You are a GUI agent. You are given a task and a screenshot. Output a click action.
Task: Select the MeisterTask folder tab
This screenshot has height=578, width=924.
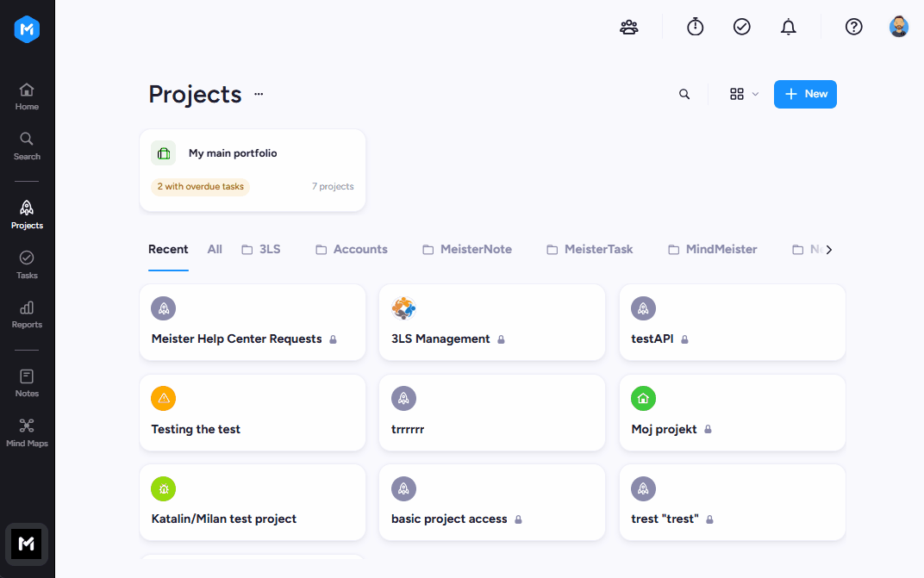[x=590, y=249]
